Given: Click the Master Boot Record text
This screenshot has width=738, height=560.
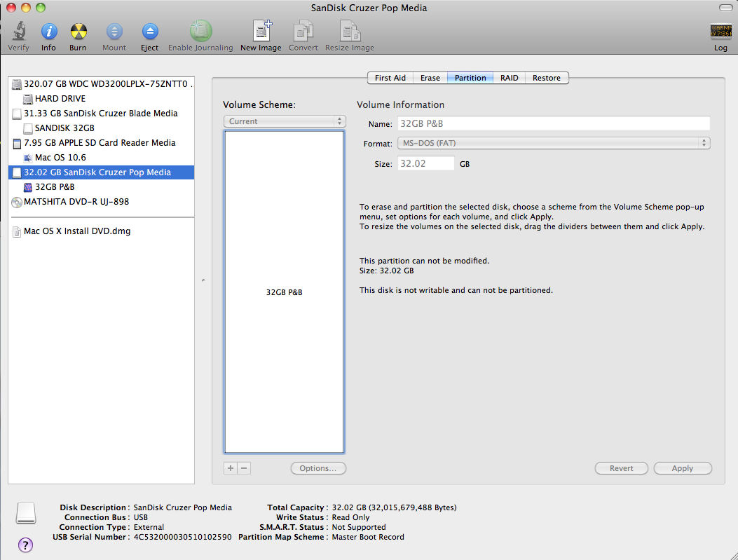Looking at the screenshot, I should pos(368,537).
